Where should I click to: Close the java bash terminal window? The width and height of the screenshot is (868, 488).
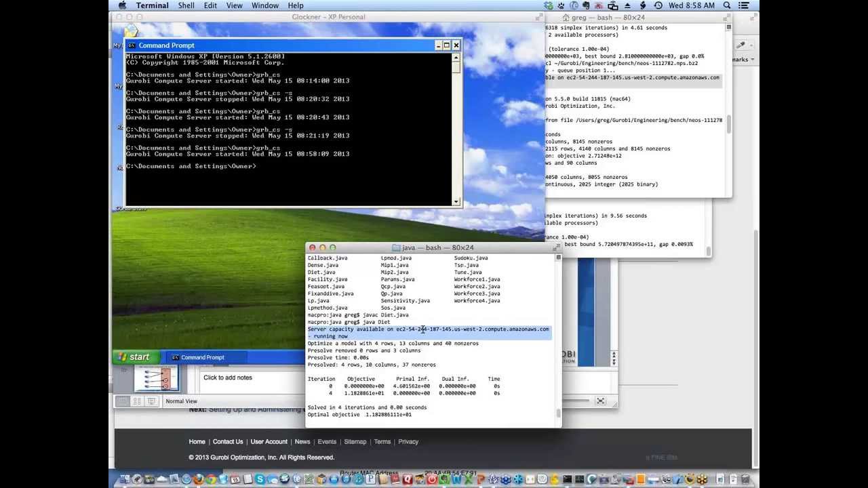pos(312,248)
